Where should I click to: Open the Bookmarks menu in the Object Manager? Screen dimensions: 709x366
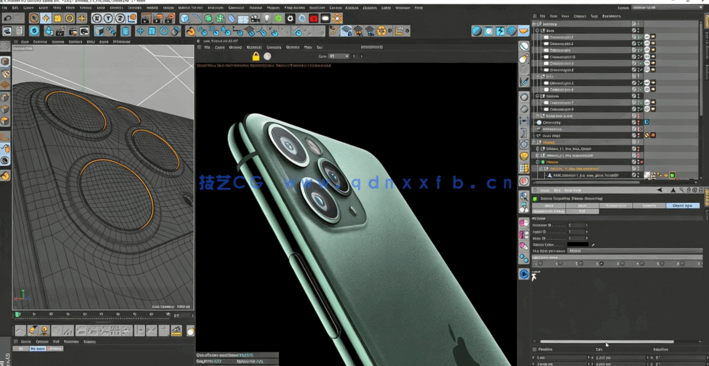612,16
